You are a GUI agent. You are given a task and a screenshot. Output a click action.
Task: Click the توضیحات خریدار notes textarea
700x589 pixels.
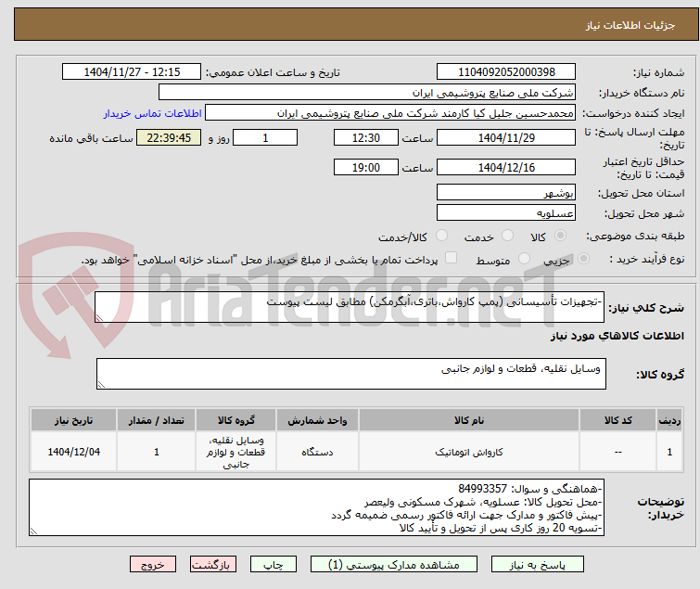(316, 507)
